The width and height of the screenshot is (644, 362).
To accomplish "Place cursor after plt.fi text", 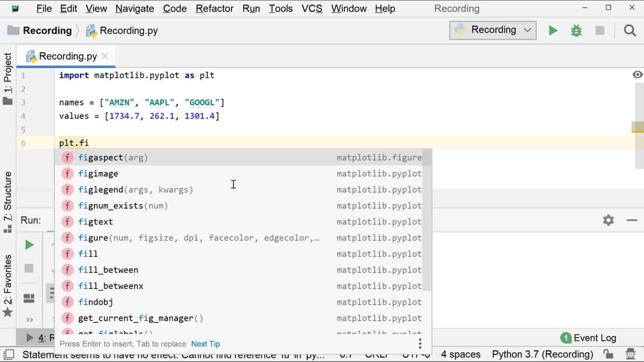I will tap(90, 143).
